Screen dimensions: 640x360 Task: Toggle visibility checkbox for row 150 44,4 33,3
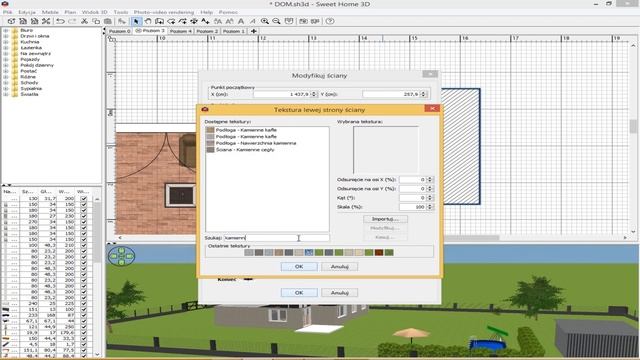click(x=84, y=339)
